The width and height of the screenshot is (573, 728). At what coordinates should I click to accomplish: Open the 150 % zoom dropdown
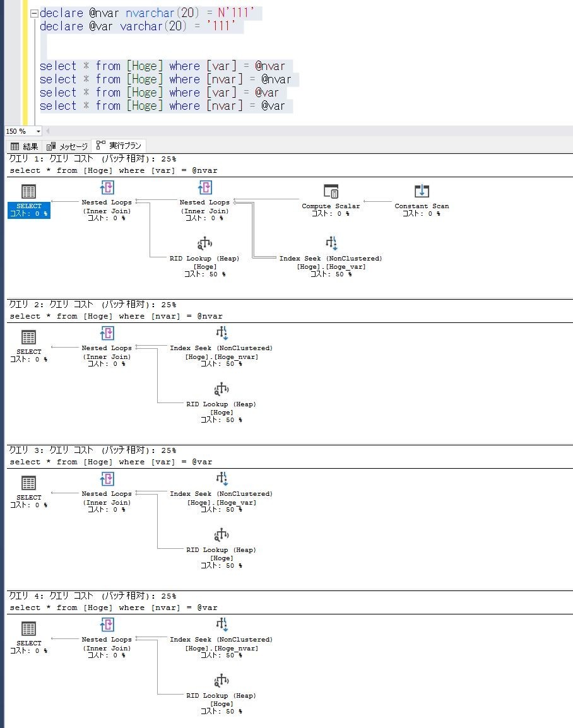38,131
